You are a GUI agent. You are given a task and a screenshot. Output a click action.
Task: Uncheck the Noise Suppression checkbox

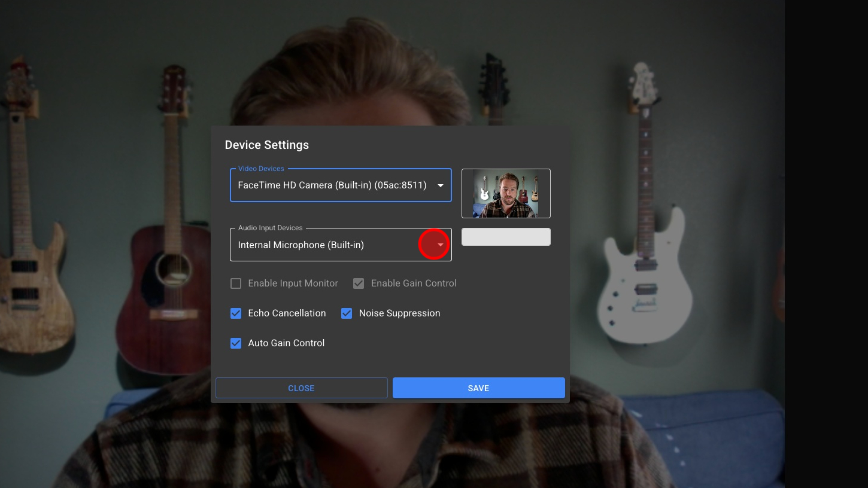[x=347, y=313]
